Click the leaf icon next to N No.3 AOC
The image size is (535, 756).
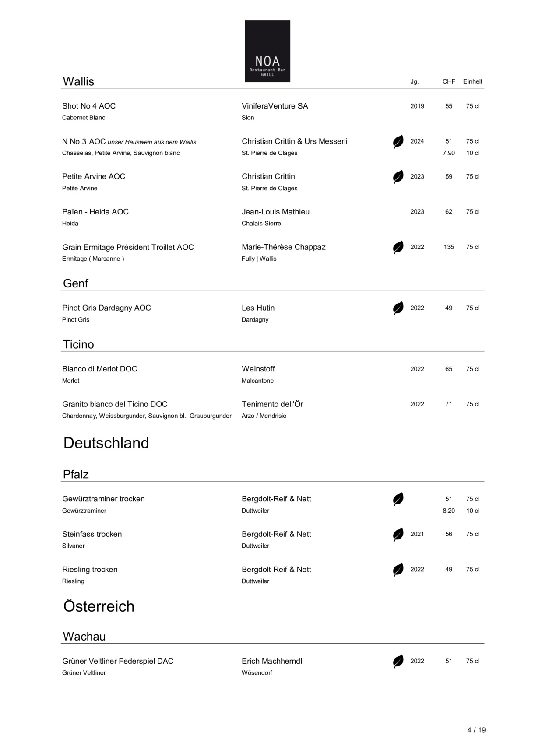(x=398, y=142)
